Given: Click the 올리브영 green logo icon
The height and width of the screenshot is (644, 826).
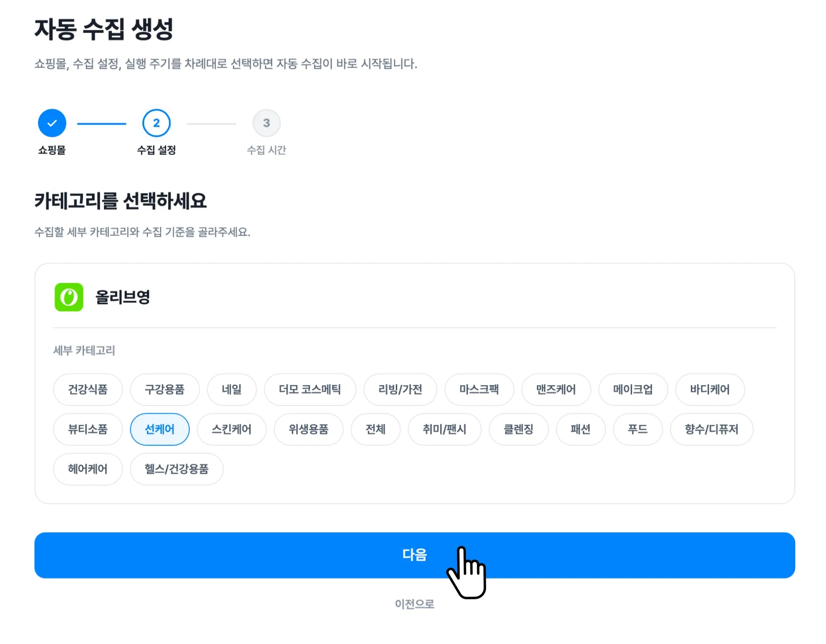Looking at the screenshot, I should (69, 297).
